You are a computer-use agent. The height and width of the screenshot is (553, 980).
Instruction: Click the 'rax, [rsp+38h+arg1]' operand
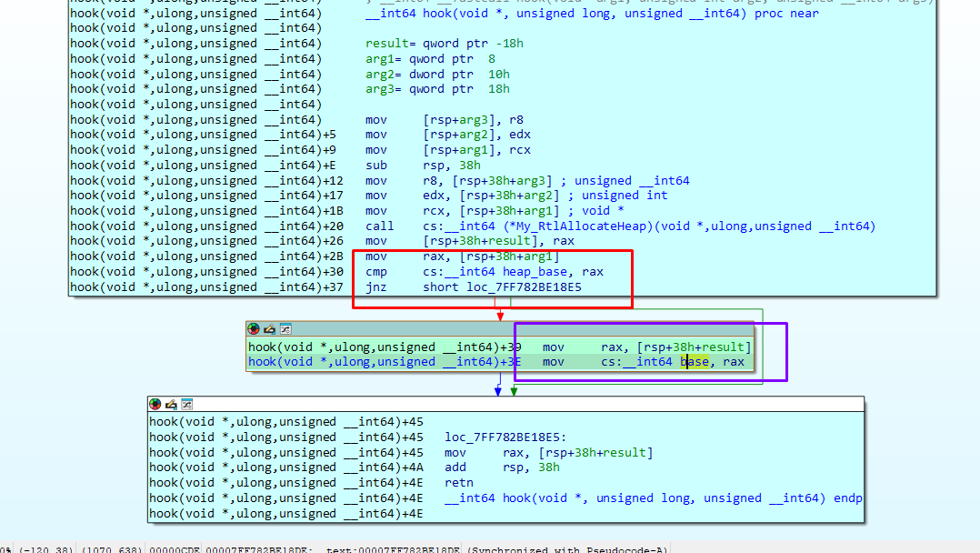(491, 256)
